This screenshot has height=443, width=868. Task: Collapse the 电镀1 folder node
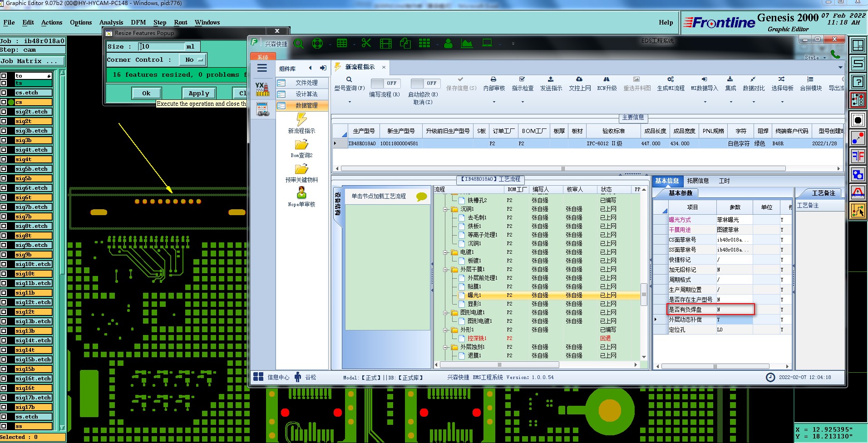point(446,252)
